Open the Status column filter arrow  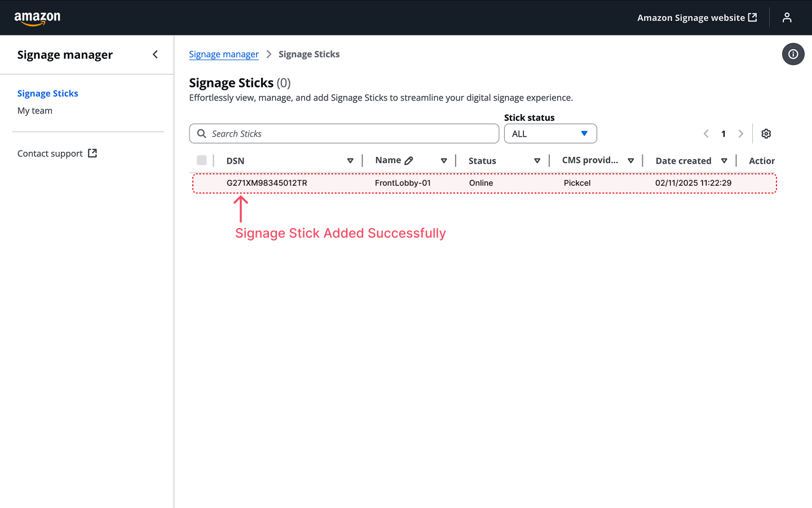537,161
